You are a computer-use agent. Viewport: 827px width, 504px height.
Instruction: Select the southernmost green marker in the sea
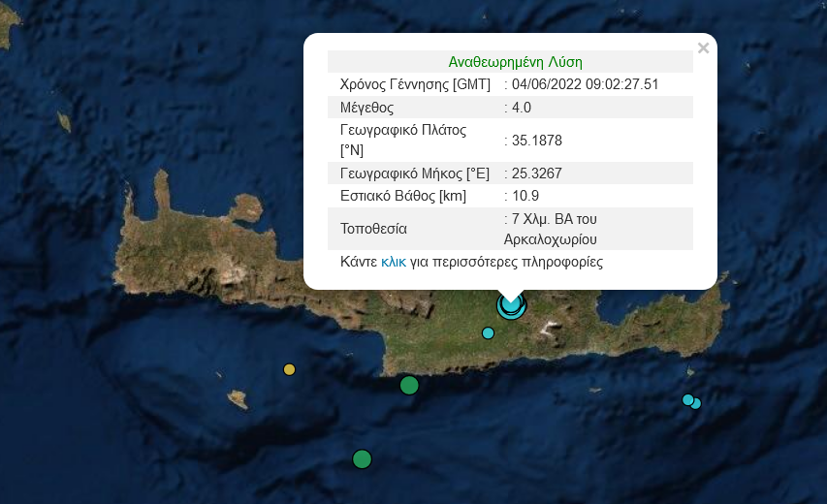pyautogui.click(x=362, y=458)
